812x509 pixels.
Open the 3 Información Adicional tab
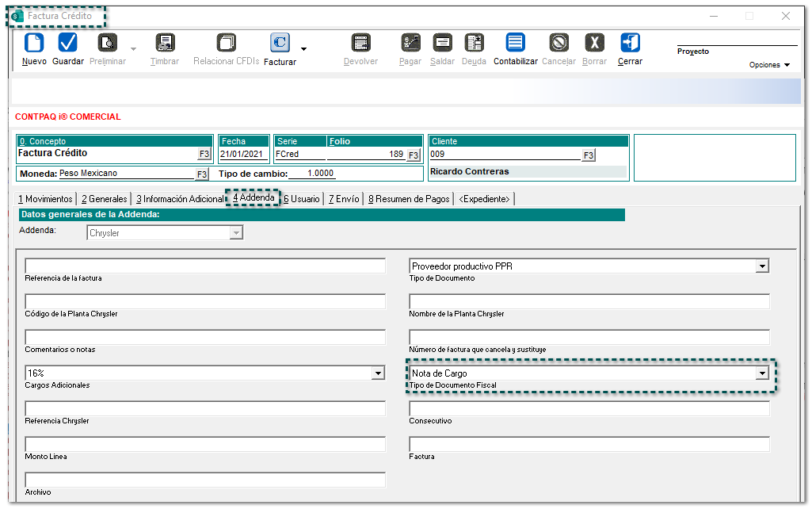pyautogui.click(x=180, y=199)
